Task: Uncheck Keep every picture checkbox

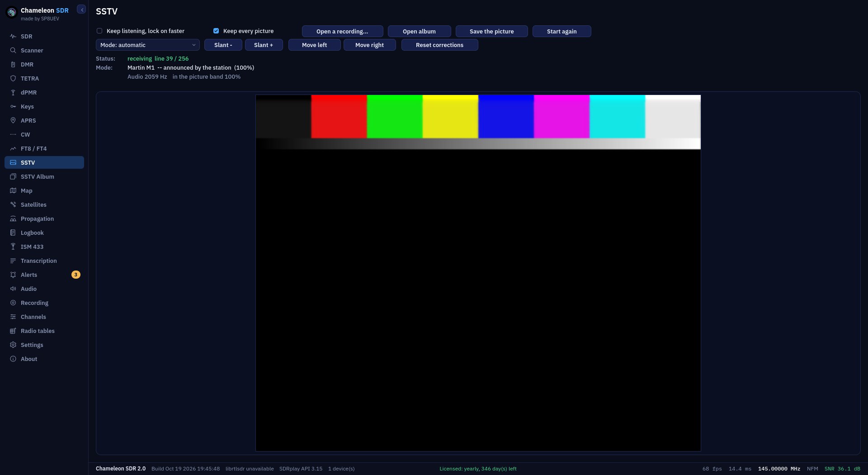Action: click(216, 31)
